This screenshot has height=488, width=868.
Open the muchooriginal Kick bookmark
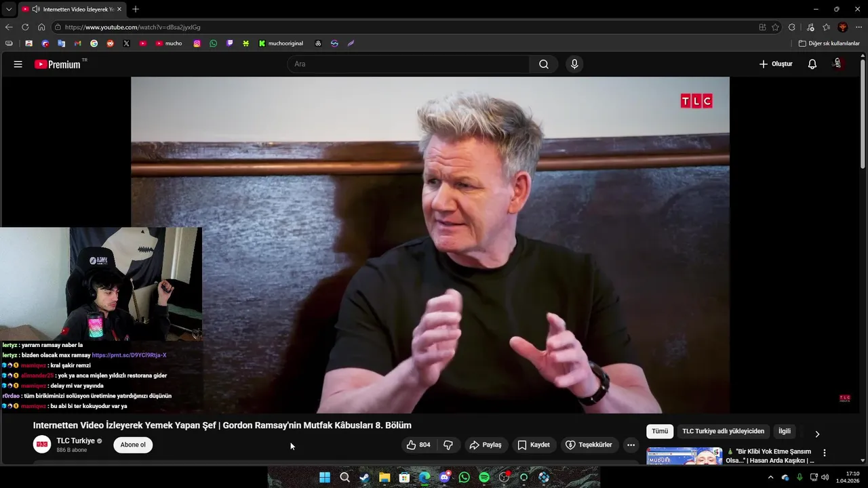[x=281, y=43]
